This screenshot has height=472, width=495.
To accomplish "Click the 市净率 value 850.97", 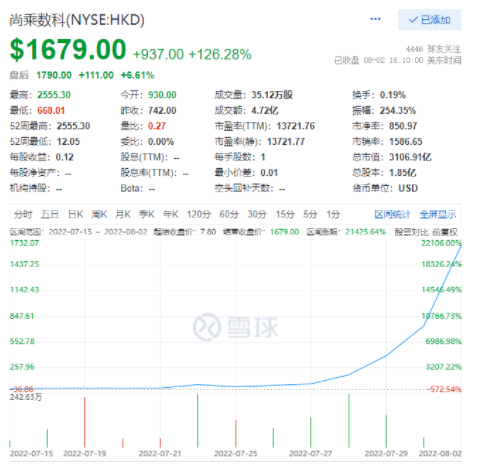I will [403, 126].
